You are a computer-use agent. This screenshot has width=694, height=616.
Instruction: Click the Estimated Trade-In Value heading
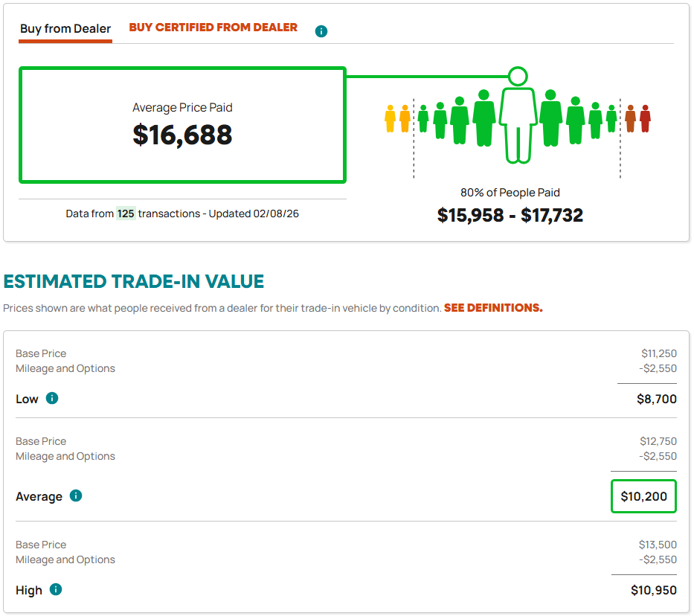tap(134, 281)
